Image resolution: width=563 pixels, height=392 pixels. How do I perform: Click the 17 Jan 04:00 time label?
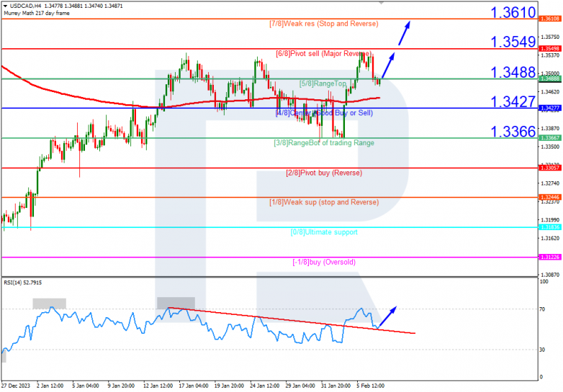point(194,386)
